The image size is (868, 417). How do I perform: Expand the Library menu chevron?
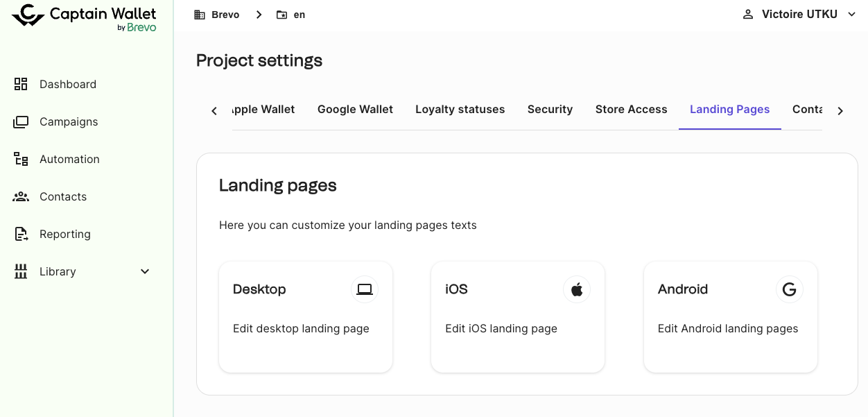(x=145, y=272)
